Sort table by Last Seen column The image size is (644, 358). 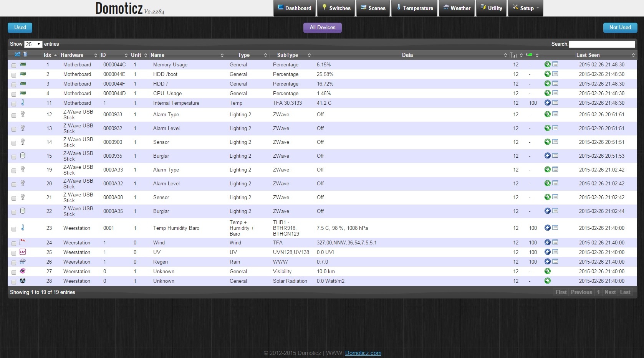(589, 55)
